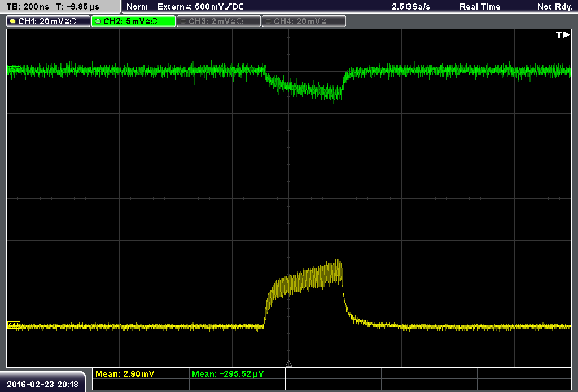
Task: Enable the greyed-out CH3: 2 mV tab
Action: coord(218,21)
